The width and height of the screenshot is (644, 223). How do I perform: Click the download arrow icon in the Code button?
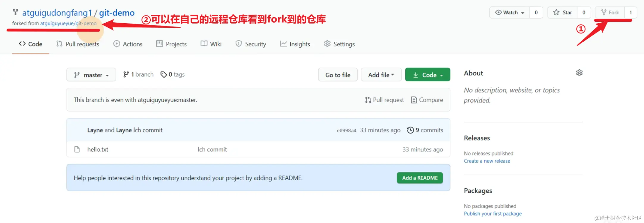click(416, 75)
